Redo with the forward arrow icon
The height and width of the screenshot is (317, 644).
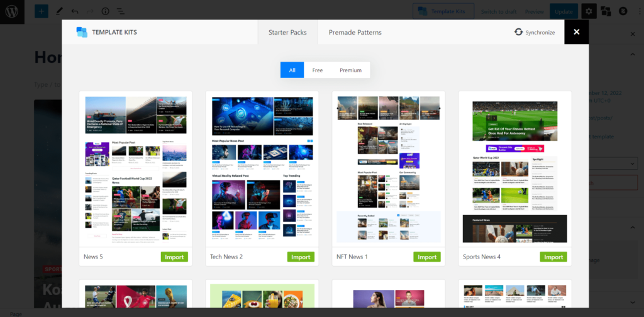pos(90,11)
